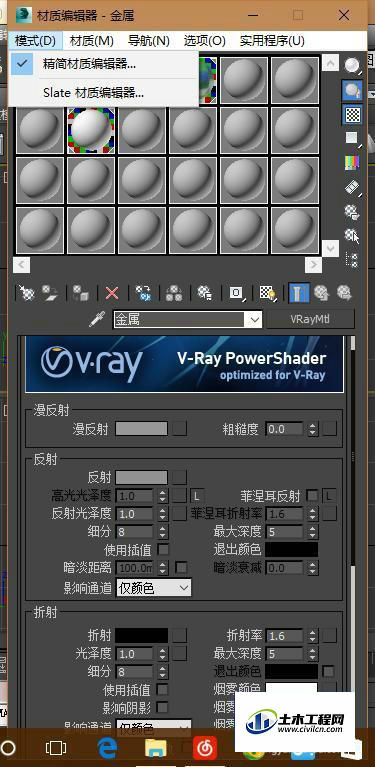Viewport: 375px width, 767px height.
Task: Open the 漫反射 gray color swatch
Action: click(142, 429)
